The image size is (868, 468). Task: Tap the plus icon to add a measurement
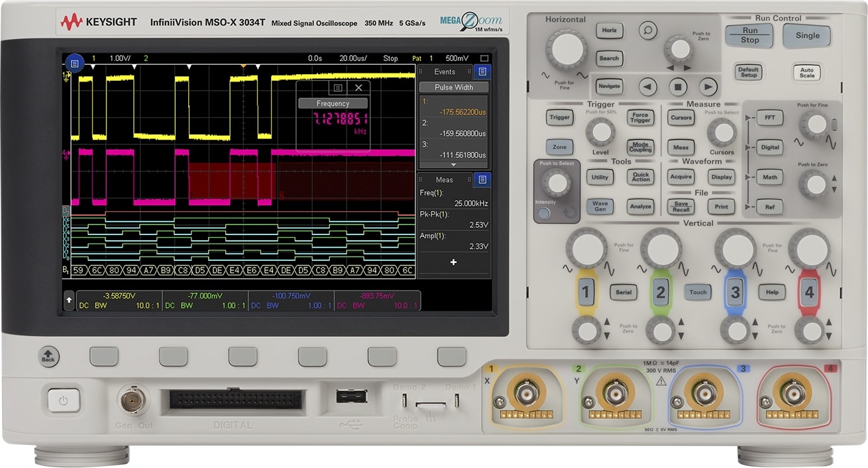(453, 261)
